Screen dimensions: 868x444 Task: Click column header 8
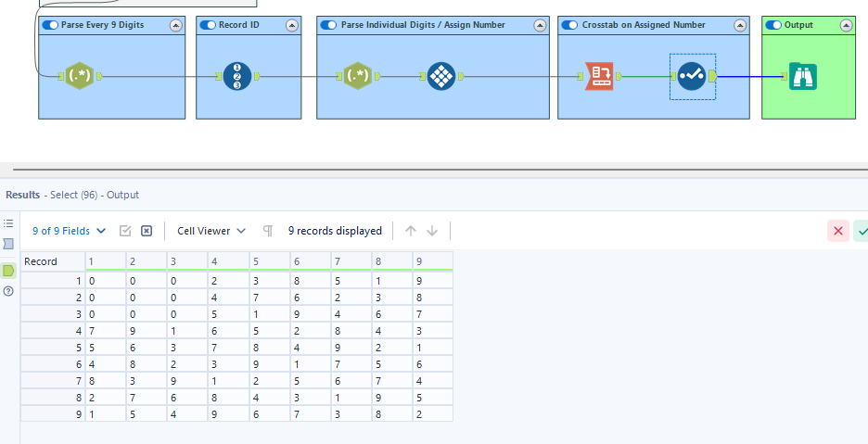(x=392, y=261)
